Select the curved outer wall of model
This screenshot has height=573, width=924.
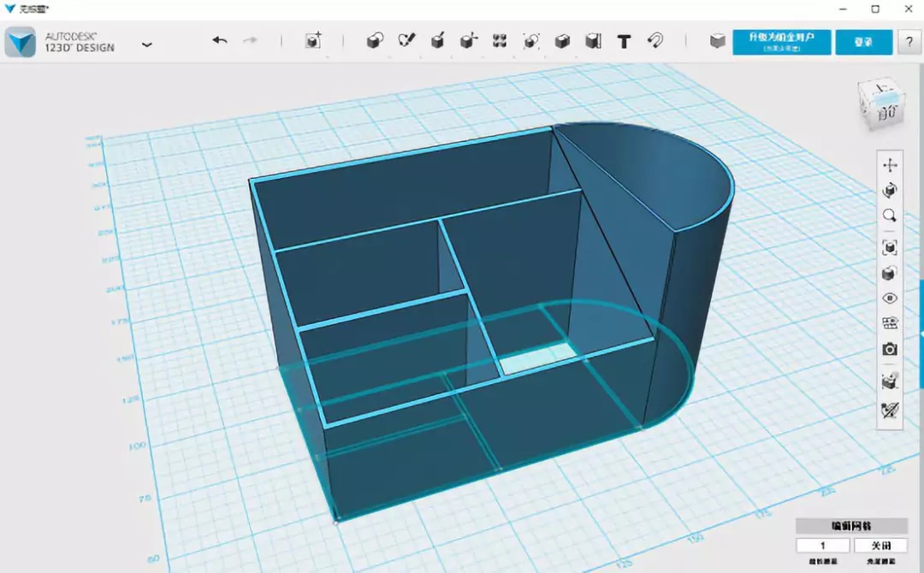(690, 306)
